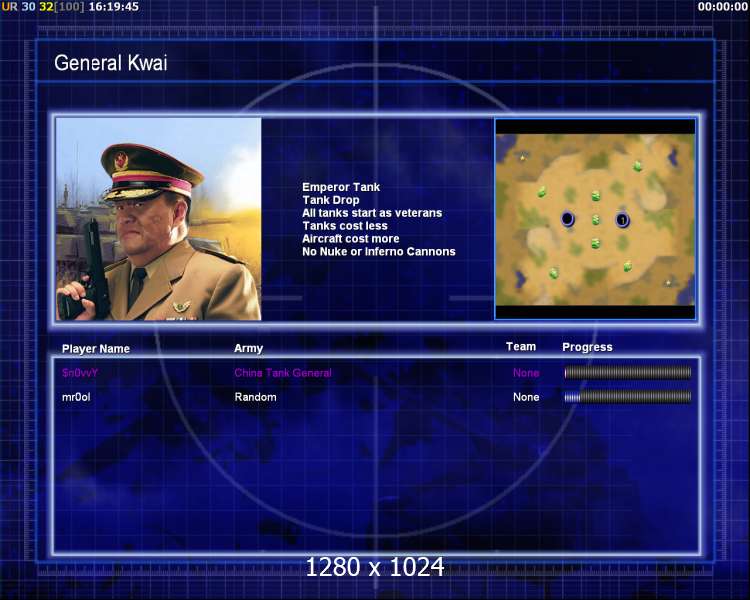Click the 'Tanks cost less' line
Screen dimensions: 750x600
(x=344, y=226)
